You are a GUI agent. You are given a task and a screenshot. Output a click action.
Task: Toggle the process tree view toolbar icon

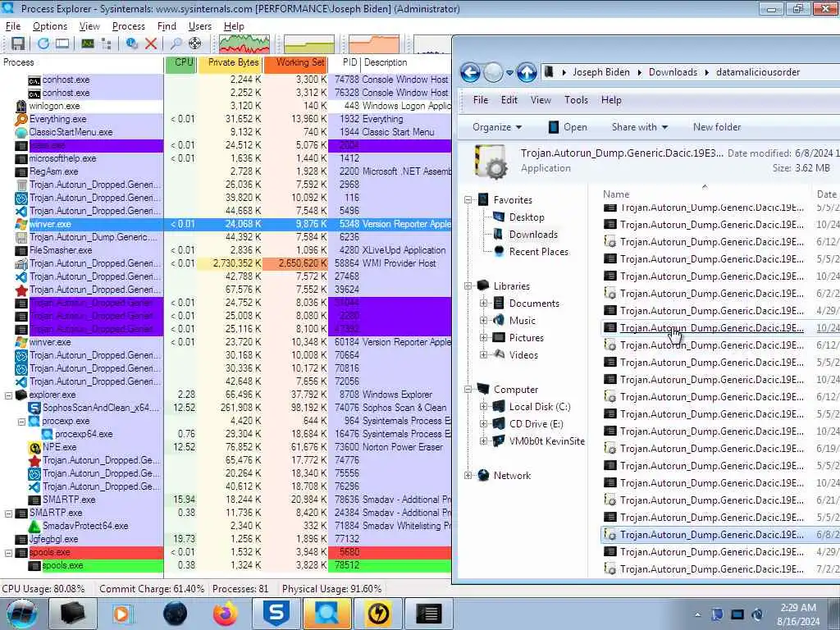(106, 44)
